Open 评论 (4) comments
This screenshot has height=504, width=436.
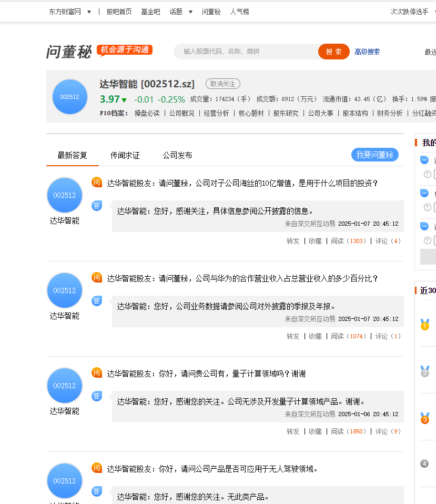point(388,241)
